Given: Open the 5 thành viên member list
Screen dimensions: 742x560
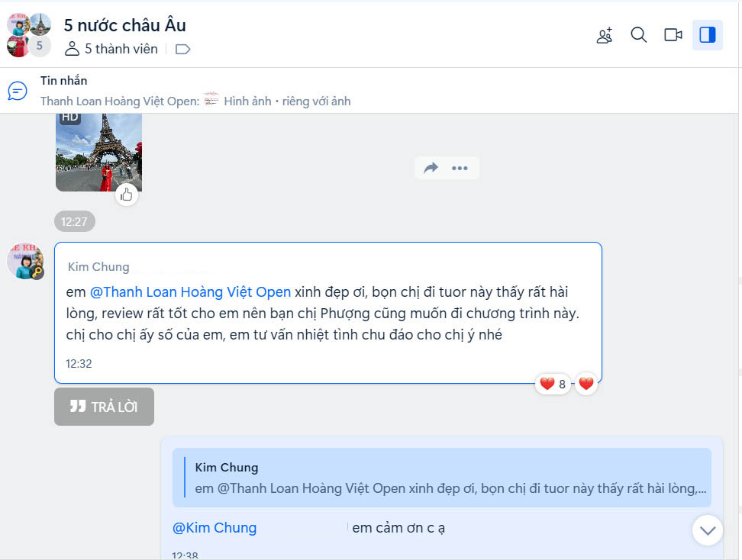Looking at the screenshot, I should click(x=111, y=49).
